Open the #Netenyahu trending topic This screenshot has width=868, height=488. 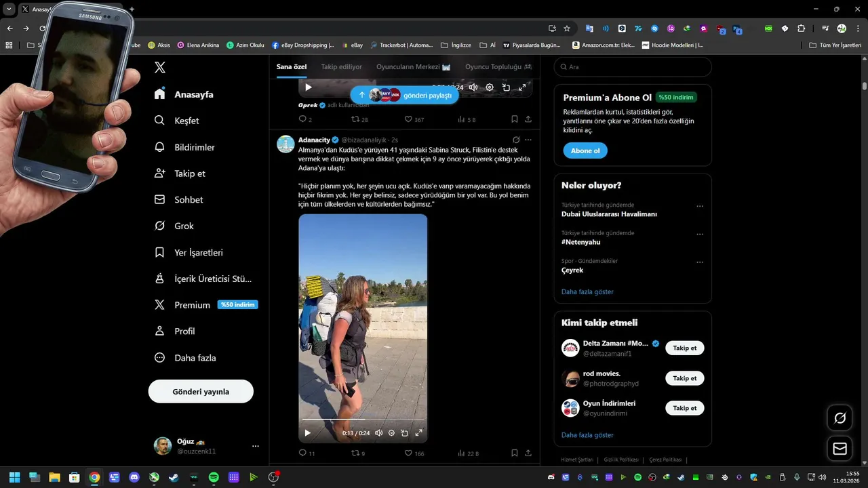click(581, 242)
